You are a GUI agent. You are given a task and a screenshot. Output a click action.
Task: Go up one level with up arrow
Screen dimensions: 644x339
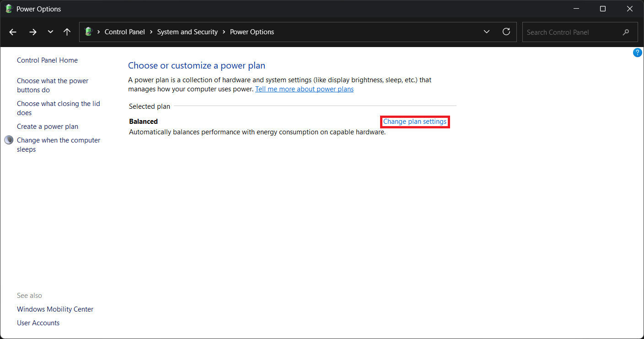click(67, 32)
